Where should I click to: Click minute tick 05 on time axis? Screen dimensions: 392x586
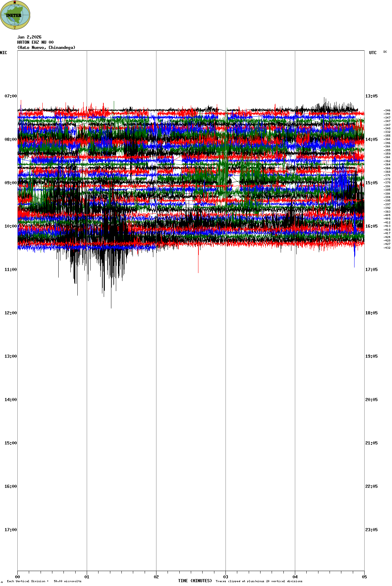pos(364,577)
